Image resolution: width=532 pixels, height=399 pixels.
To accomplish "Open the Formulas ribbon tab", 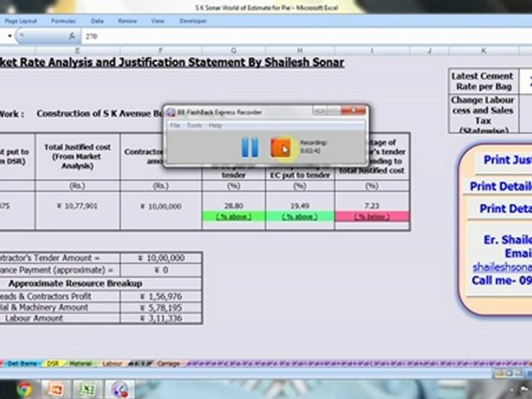I will [63, 21].
